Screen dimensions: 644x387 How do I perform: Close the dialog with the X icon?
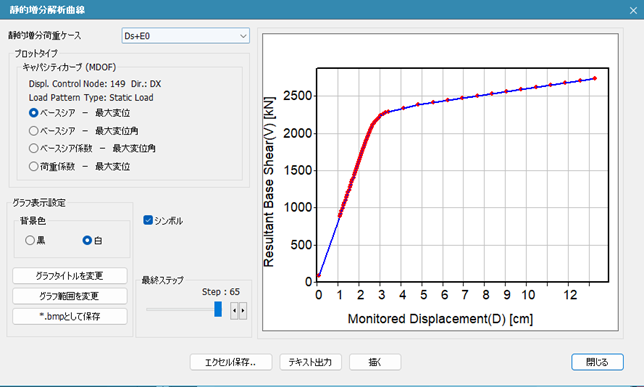(633, 10)
